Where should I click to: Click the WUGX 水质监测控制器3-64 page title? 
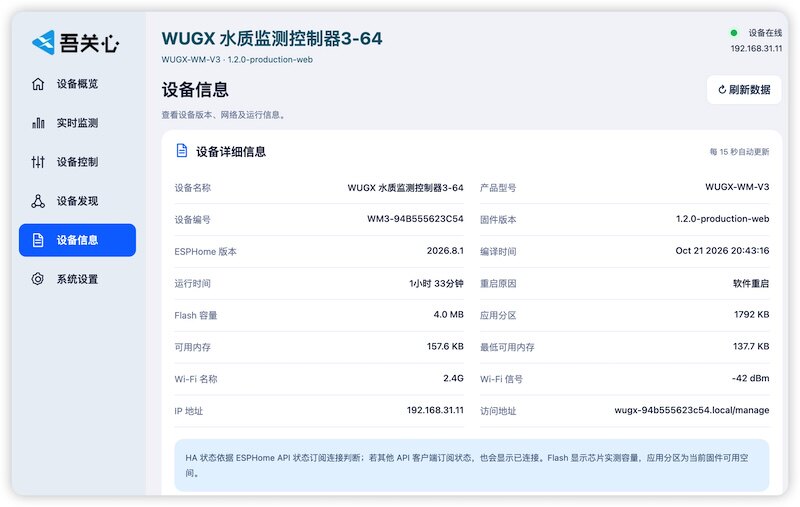pos(272,39)
